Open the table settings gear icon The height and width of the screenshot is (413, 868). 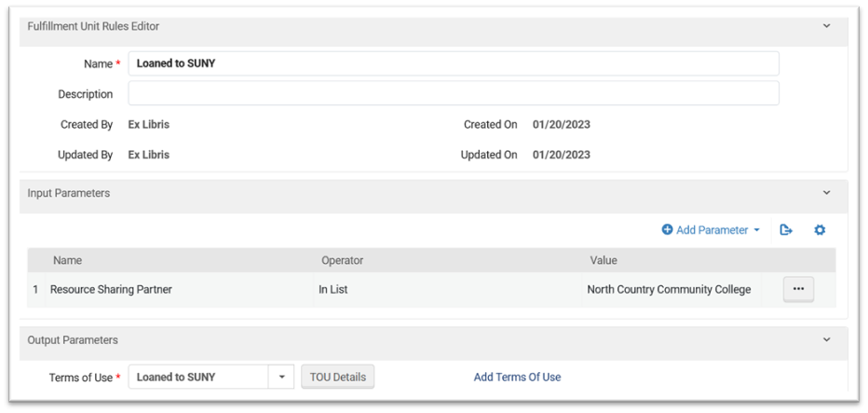pyautogui.click(x=820, y=230)
